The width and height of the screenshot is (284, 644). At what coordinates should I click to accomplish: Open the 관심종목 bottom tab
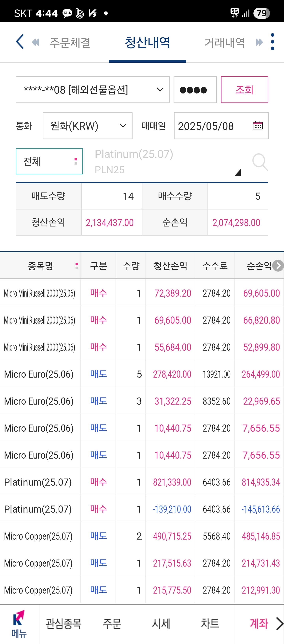64,624
